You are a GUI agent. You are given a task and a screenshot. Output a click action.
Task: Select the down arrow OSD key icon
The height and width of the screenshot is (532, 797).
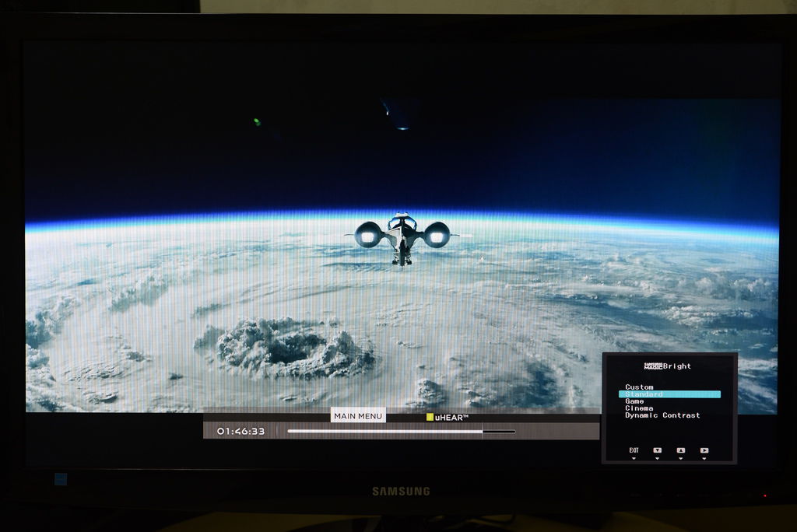pos(657,450)
